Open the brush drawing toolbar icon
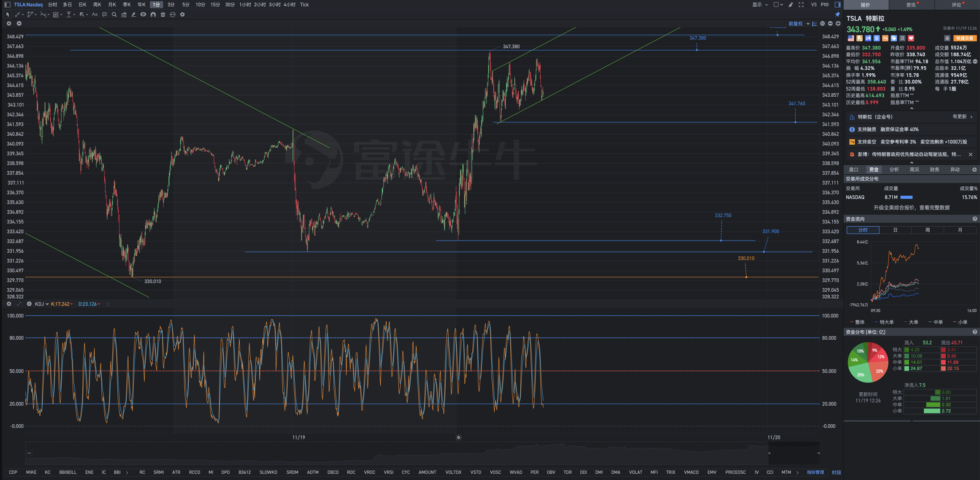This screenshot has height=480, width=980. point(791,5)
